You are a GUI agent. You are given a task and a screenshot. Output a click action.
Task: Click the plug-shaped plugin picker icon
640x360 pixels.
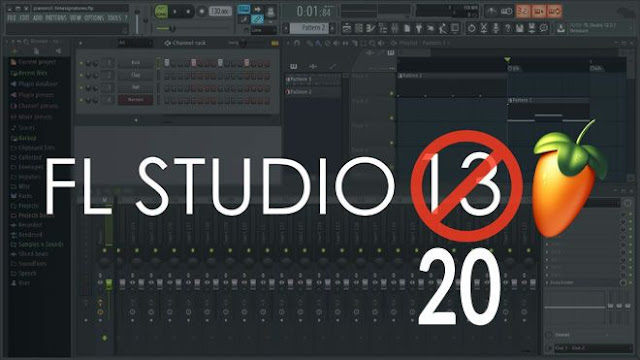click(419, 28)
